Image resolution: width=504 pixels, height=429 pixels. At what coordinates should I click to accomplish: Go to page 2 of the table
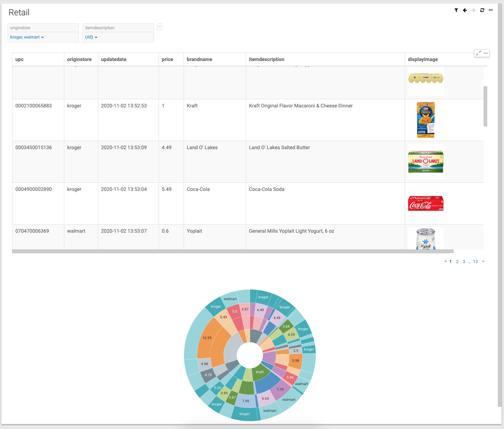pyautogui.click(x=457, y=262)
